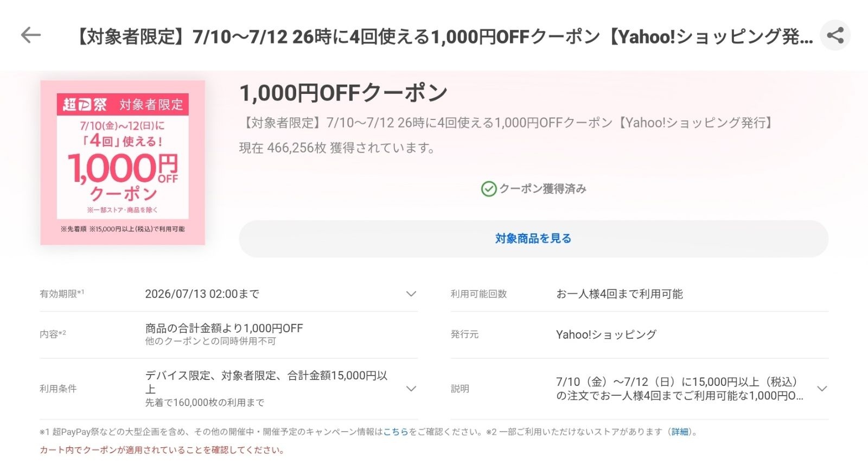Open the 1,000円OFF coupon thumbnail image
This screenshot has height=463, width=868.
(123, 163)
